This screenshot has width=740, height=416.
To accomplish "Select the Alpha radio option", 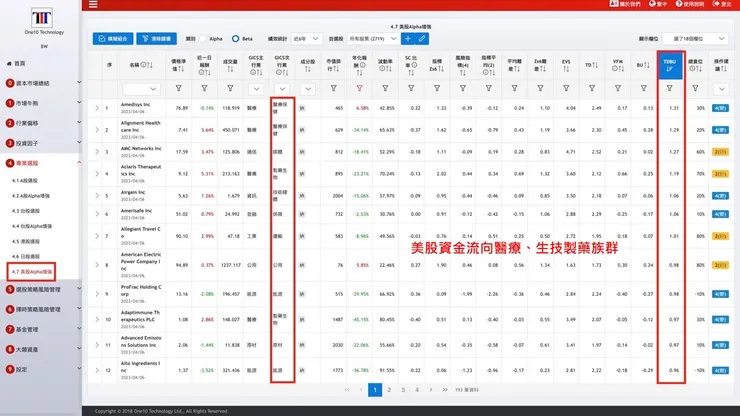I will pos(203,39).
